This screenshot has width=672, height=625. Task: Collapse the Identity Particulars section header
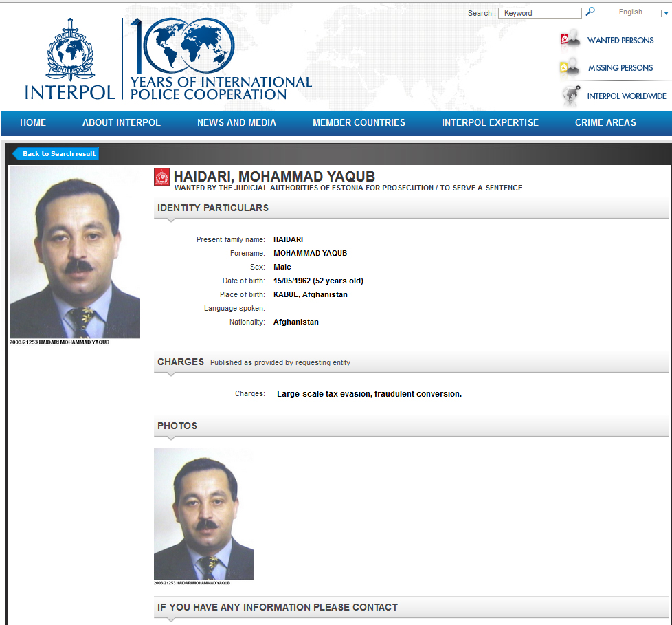coord(411,208)
